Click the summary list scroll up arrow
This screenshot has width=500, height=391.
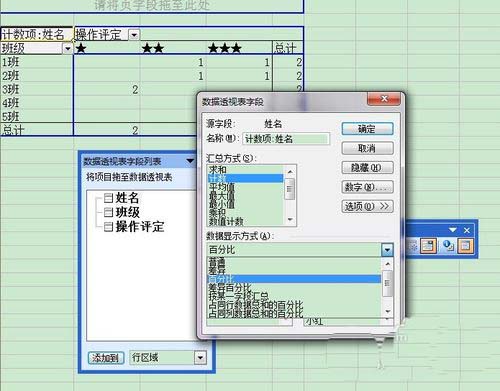pyautogui.click(x=290, y=172)
